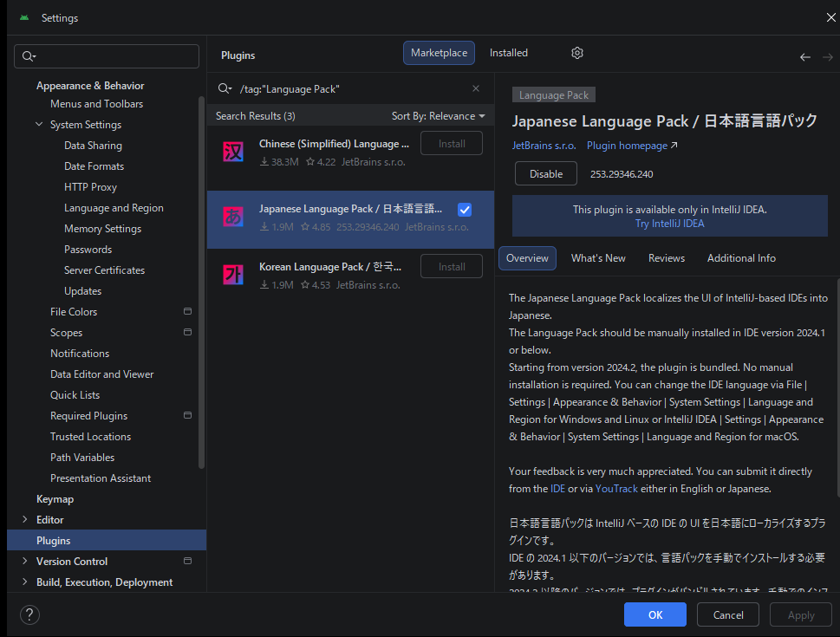Uncheck the Japanese Language Pack checkbox
The height and width of the screenshot is (637, 840).
point(465,210)
